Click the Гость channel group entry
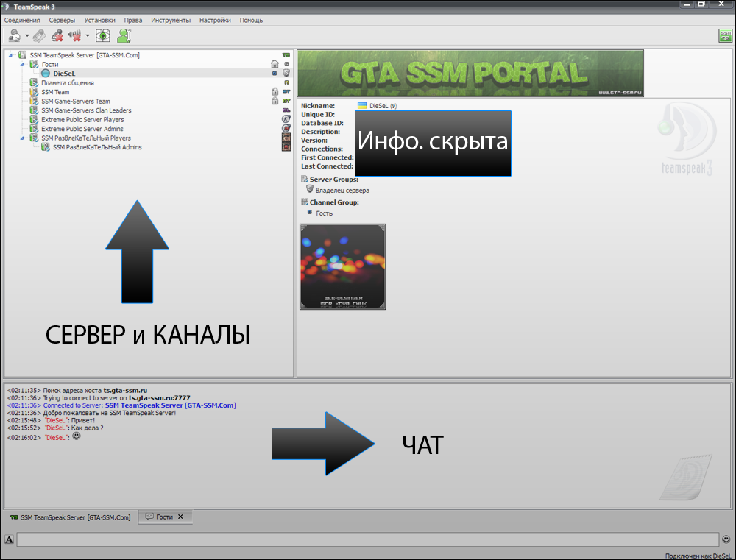736x560 pixels. coord(324,213)
